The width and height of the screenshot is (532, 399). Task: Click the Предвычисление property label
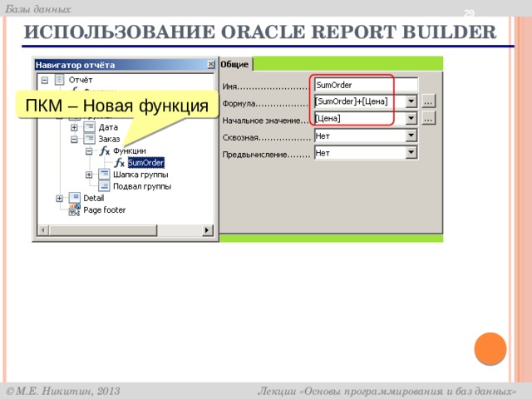254,155
